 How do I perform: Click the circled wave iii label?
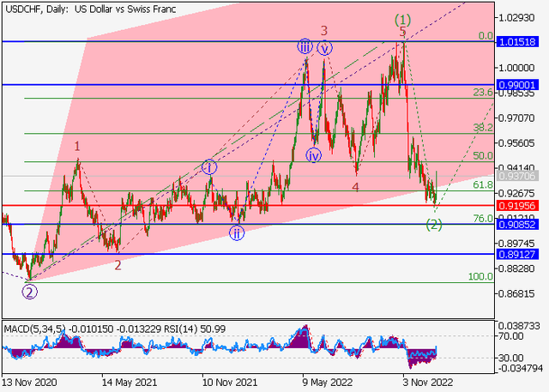[304, 46]
